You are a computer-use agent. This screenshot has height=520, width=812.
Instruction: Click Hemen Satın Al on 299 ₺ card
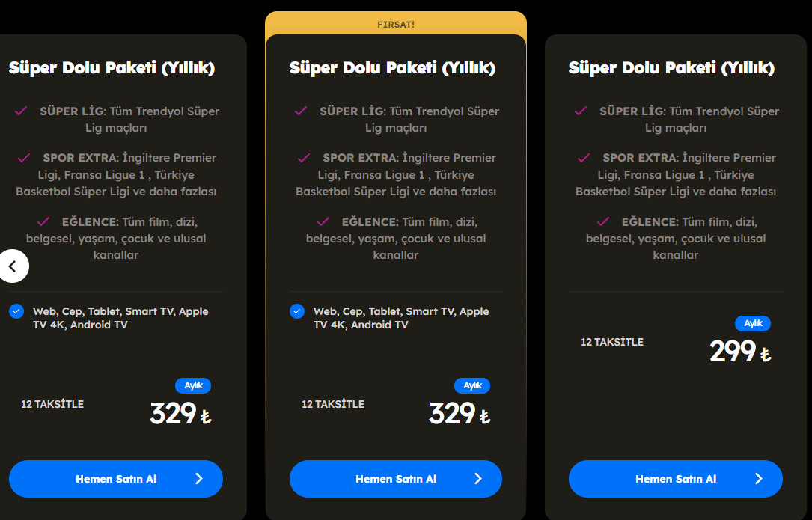click(675, 479)
